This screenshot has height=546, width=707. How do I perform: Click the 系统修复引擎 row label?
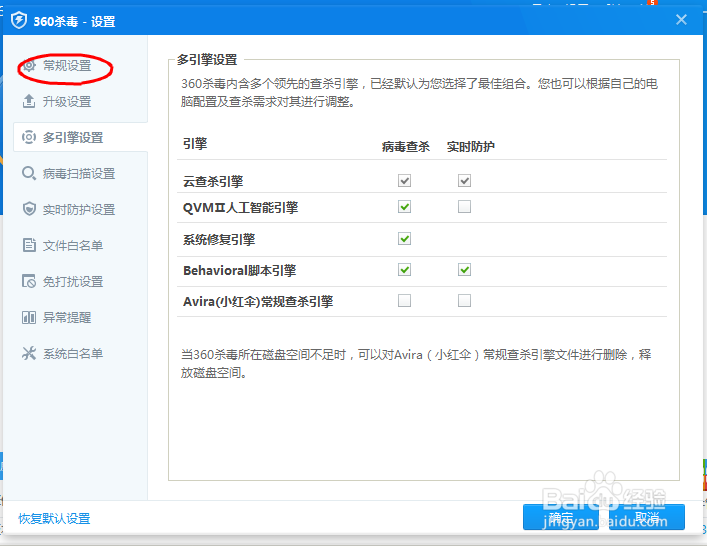[219, 239]
